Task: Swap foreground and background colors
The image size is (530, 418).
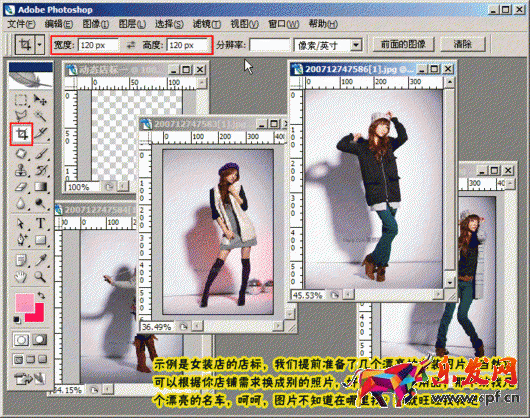Action: pyautogui.click(x=41, y=295)
